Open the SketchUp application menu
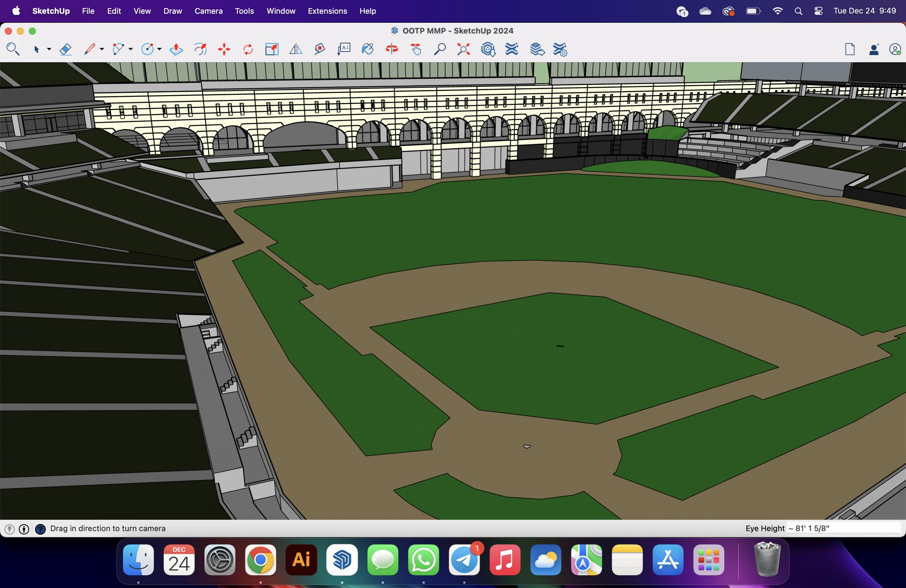The height and width of the screenshot is (588, 906). point(51,11)
